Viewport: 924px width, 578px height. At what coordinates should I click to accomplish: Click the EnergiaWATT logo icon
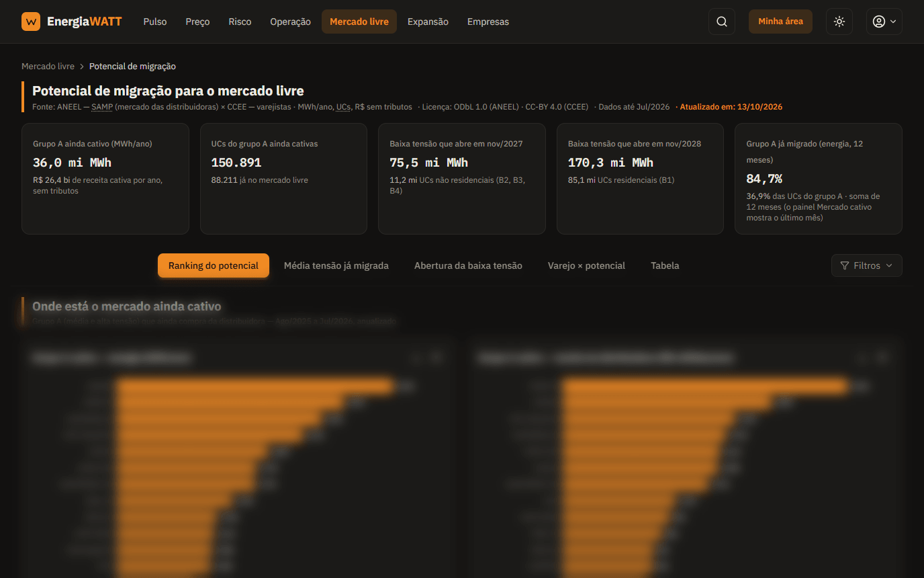point(31,22)
